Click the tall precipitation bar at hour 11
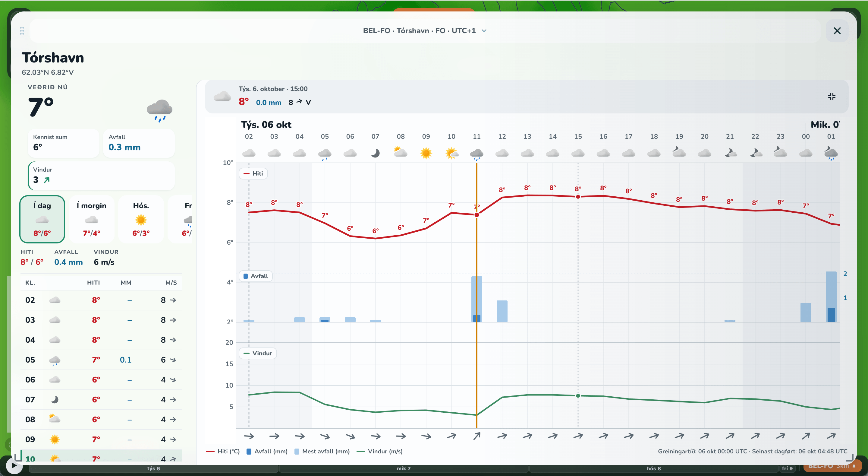Screen dimensions: 868x476 [476, 299]
